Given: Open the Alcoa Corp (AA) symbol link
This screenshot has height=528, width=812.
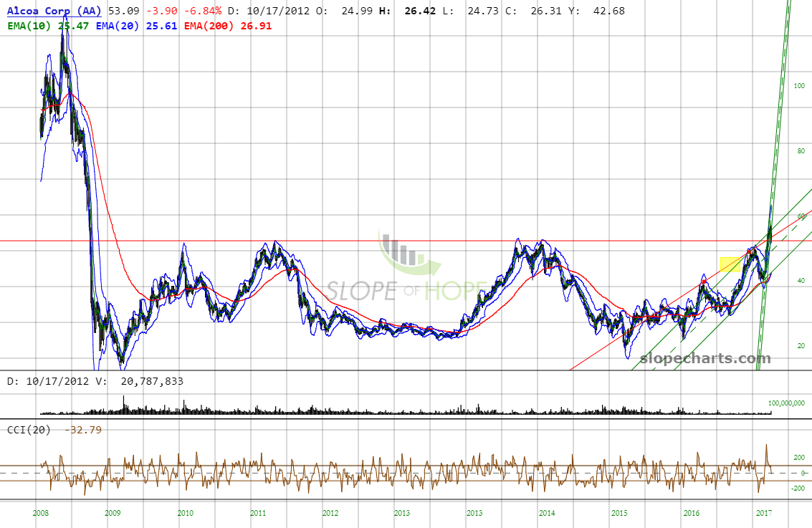Looking at the screenshot, I should 54,11.
